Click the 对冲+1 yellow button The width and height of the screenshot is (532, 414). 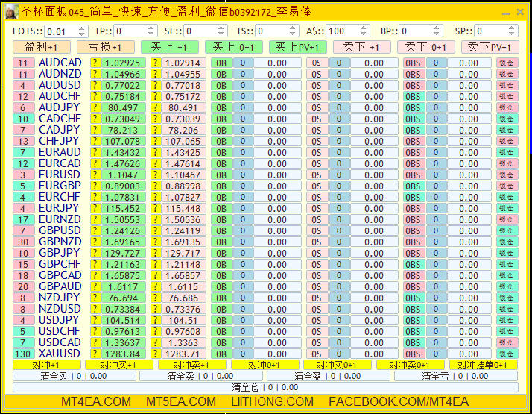(47, 365)
